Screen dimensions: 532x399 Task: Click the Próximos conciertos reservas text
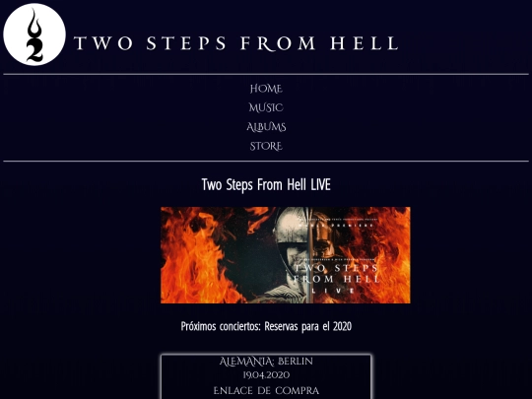click(x=266, y=326)
